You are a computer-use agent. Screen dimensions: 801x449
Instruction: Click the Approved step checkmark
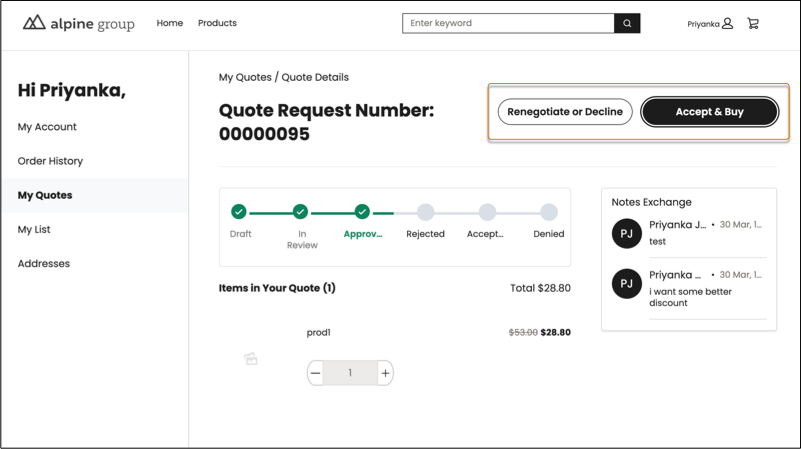(362, 211)
